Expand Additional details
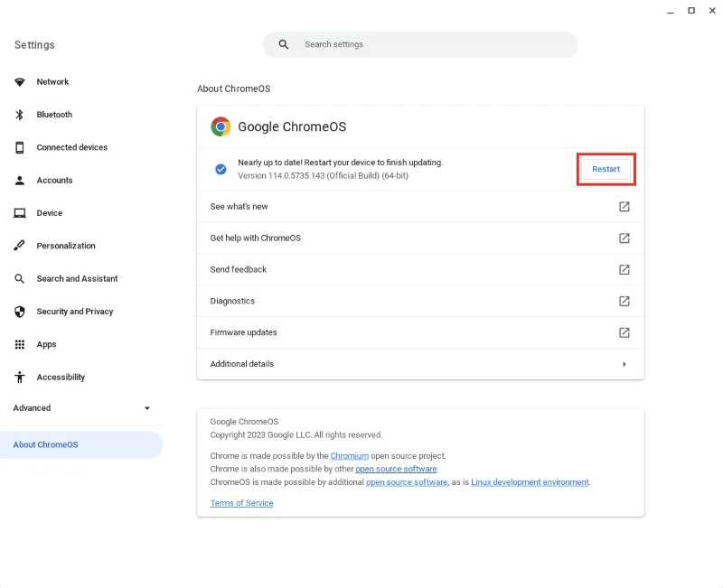This screenshot has height=588, width=723. click(624, 364)
